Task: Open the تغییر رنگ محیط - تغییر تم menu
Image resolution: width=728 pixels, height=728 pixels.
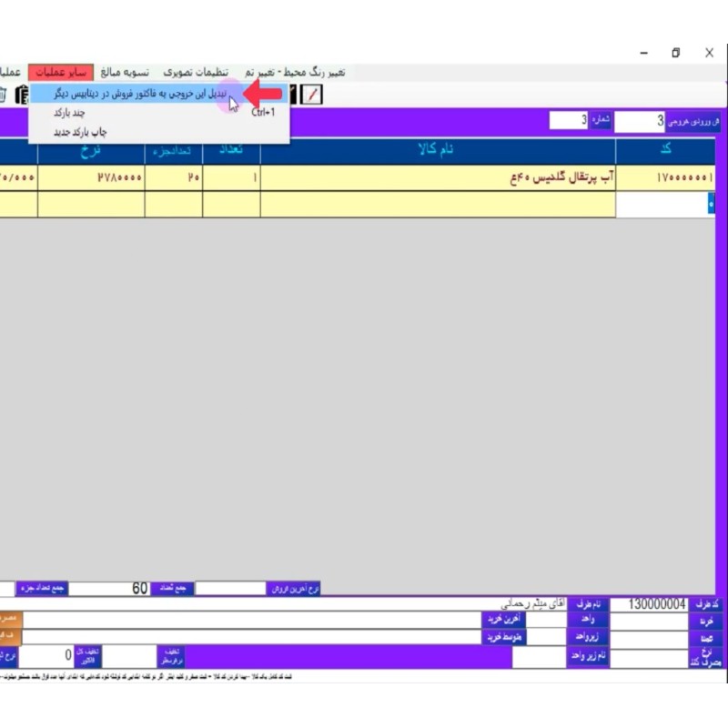Action: click(295, 72)
